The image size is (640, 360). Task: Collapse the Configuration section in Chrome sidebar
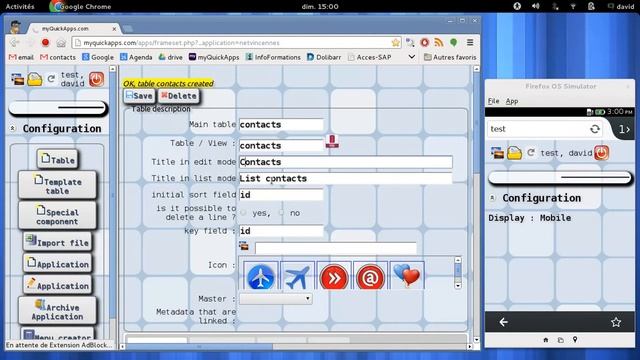pyautogui.click(x=13, y=129)
